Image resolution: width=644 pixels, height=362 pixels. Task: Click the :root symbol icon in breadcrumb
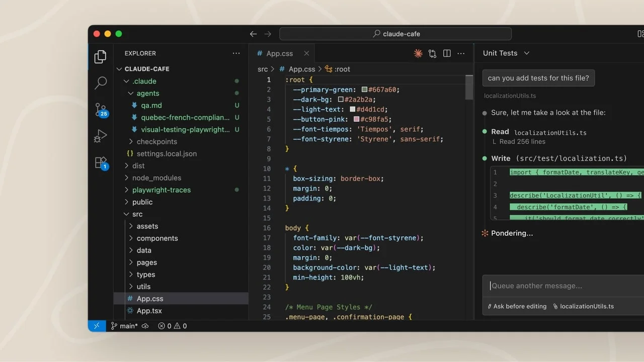click(329, 69)
